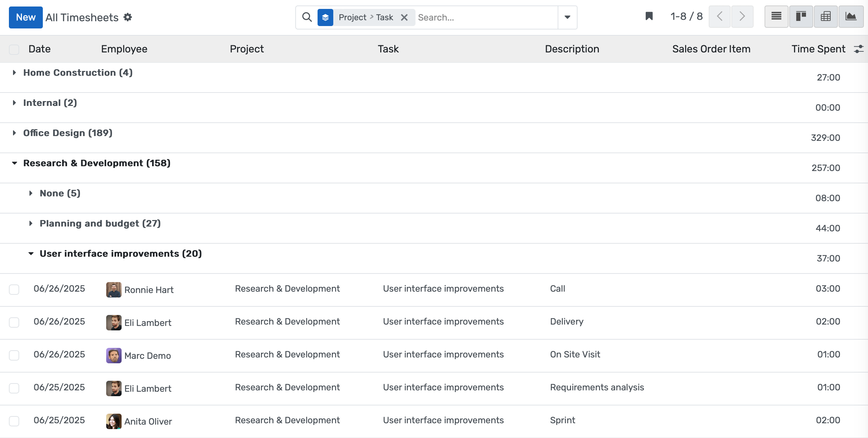Switch to the Graph view
This screenshot has height=438, width=868.
pos(851,16)
